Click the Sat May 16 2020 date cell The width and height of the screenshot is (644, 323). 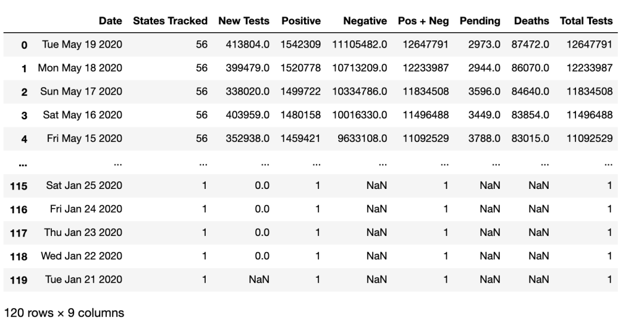pos(83,116)
